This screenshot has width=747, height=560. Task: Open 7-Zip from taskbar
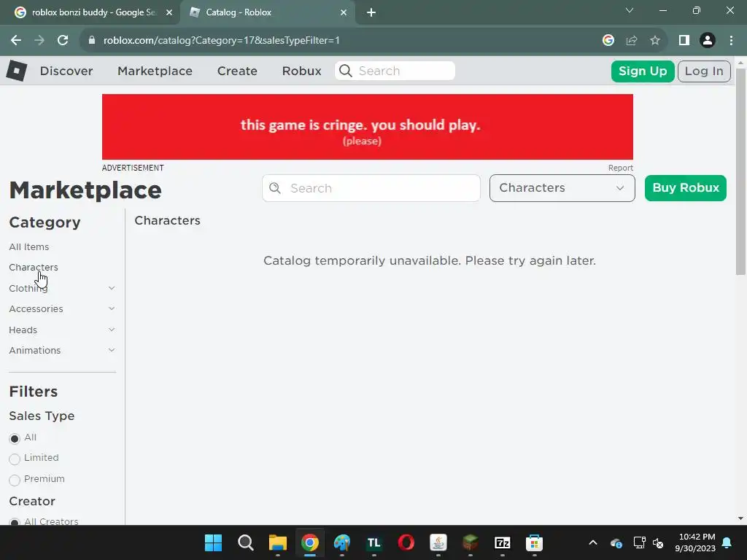[x=503, y=542]
